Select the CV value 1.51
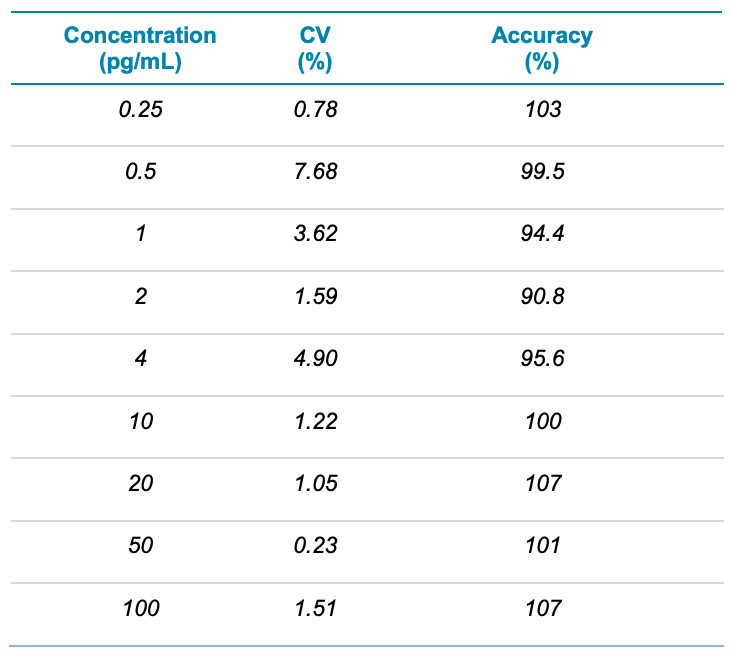The height and width of the screenshot is (659, 734). pyautogui.click(x=315, y=608)
